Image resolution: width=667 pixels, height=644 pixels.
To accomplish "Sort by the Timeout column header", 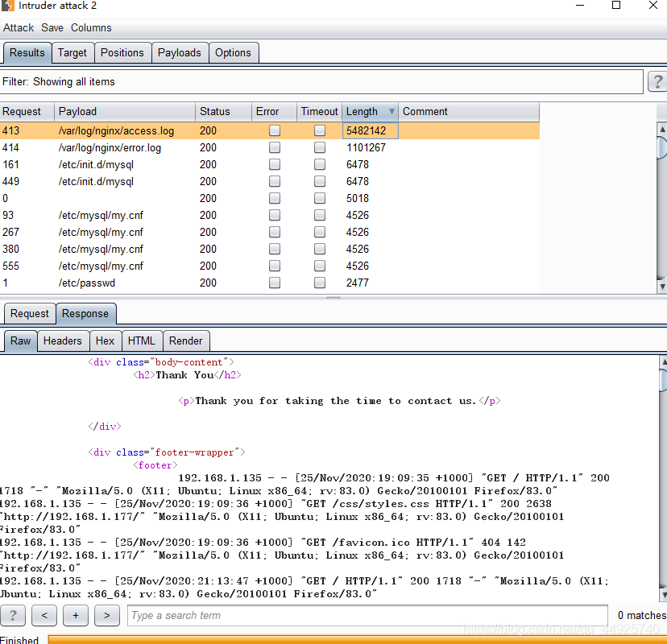I will click(x=320, y=111).
